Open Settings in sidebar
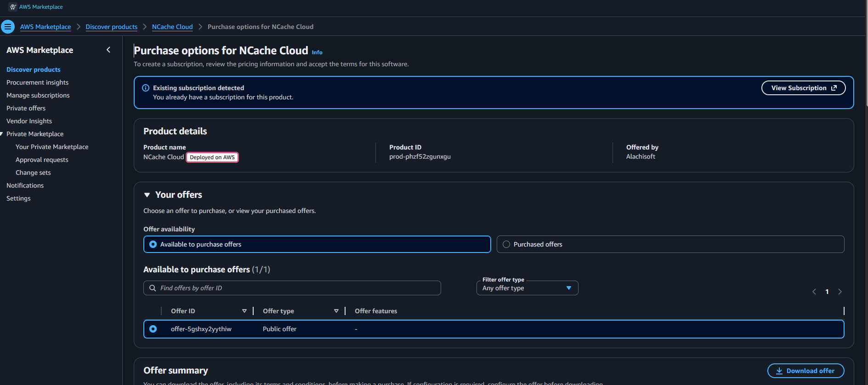Viewport: 868px width, 385px height. point(18,198)
